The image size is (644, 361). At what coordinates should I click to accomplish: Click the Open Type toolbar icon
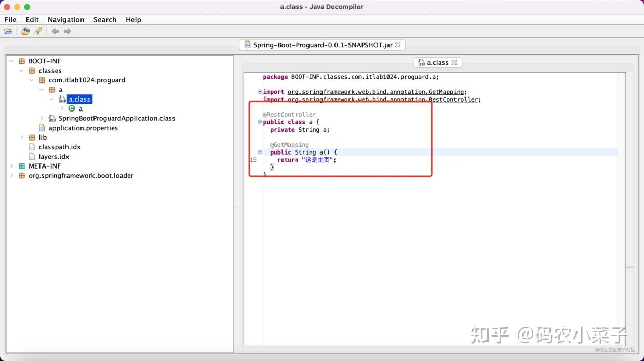[x=25, y=31]
